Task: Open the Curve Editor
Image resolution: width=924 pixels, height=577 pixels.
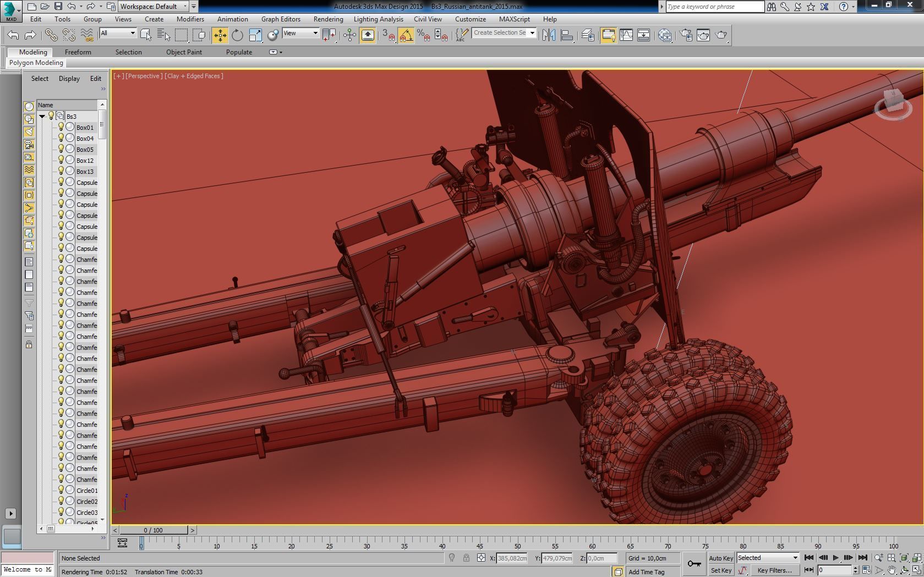Action: (626, 35)
